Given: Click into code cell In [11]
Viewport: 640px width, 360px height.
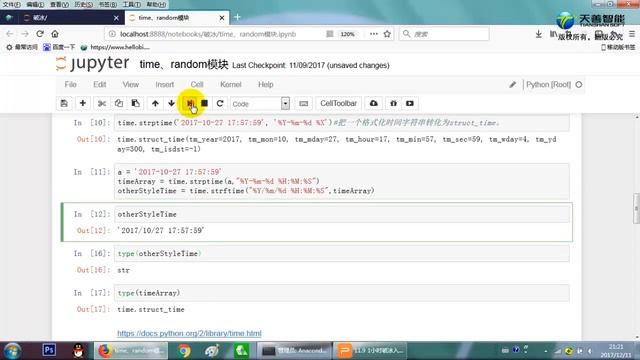Looking at the screenshot, I should point(341,181).
